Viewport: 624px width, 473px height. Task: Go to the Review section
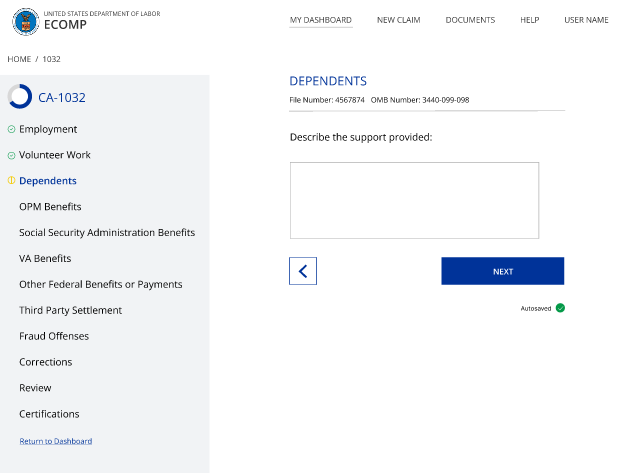[x=35, y=388]
